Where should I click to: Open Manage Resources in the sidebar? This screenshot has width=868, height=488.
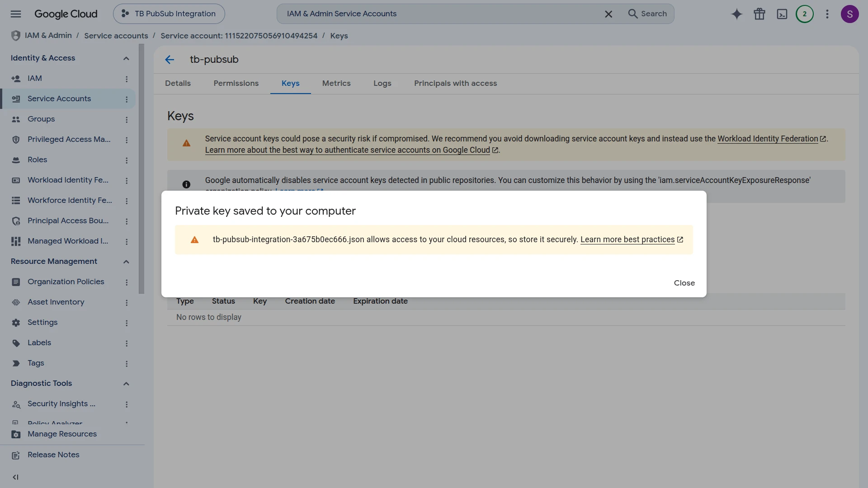coord(62,434)
